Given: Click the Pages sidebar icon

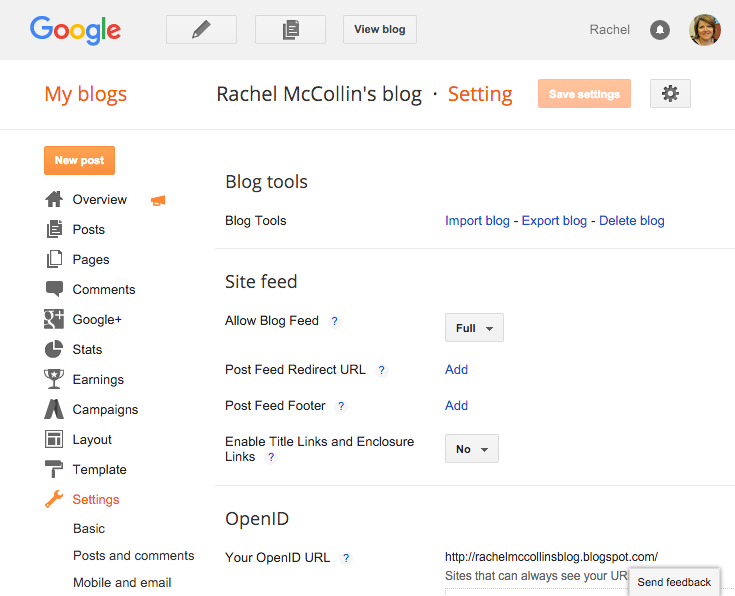Looking at the screenshot, I should tap(54, 259).
